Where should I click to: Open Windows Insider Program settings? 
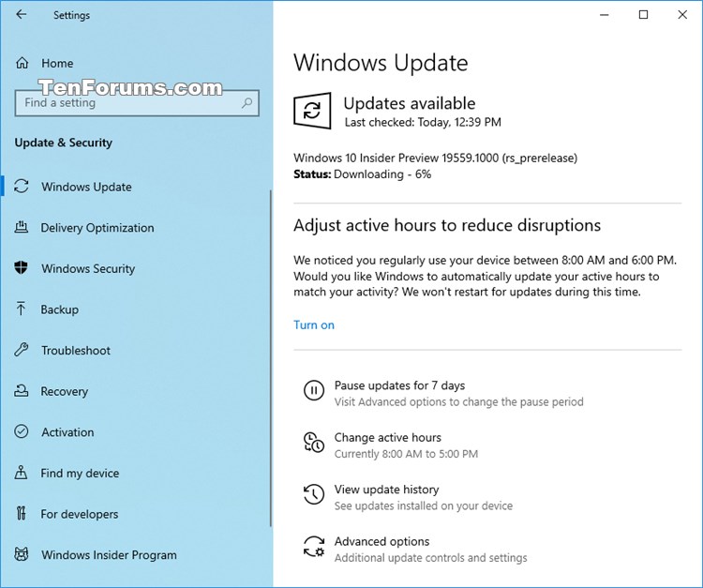pyautogui.click(x=109, y=555)
